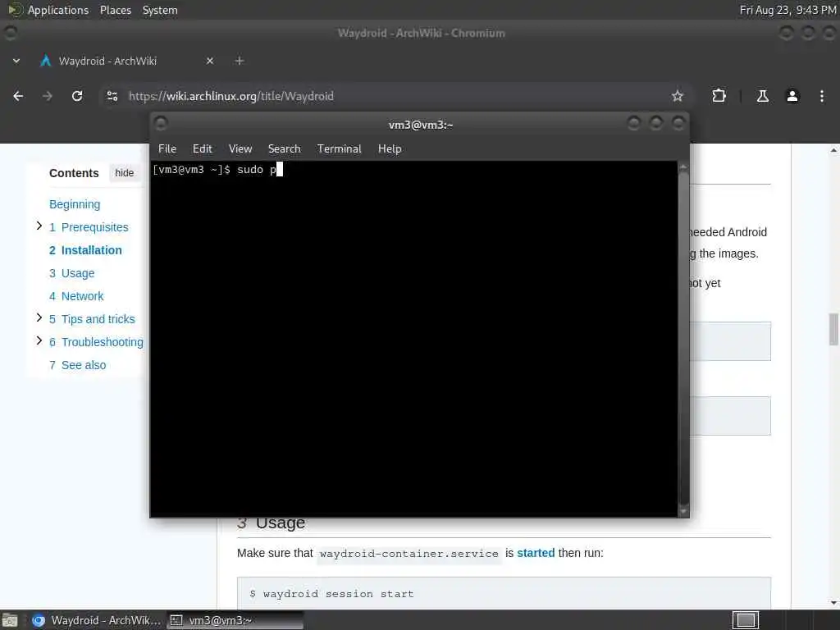Go to Prerequisites section link

[x=89, y=227]
